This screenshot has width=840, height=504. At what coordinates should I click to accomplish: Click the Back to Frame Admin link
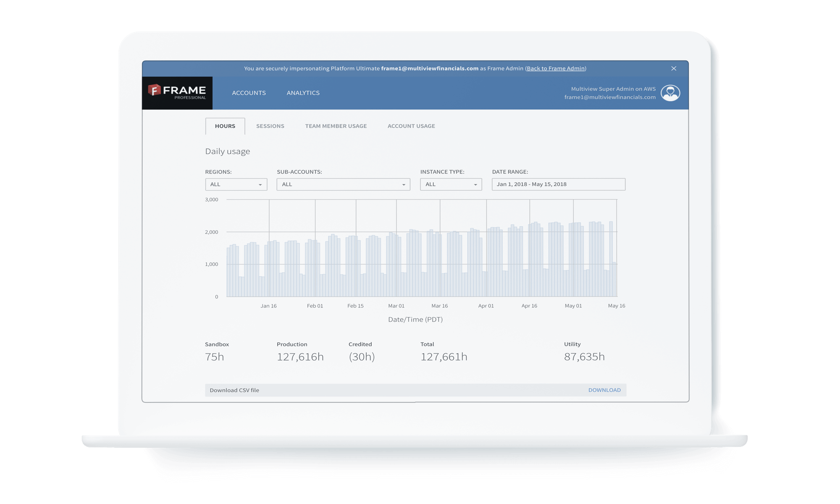click(x=556, y=68)
